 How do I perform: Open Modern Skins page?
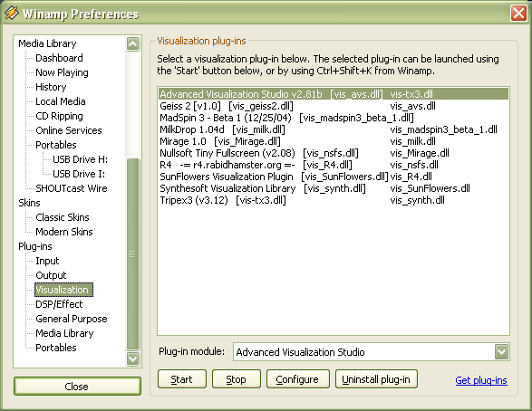(64, 232)
